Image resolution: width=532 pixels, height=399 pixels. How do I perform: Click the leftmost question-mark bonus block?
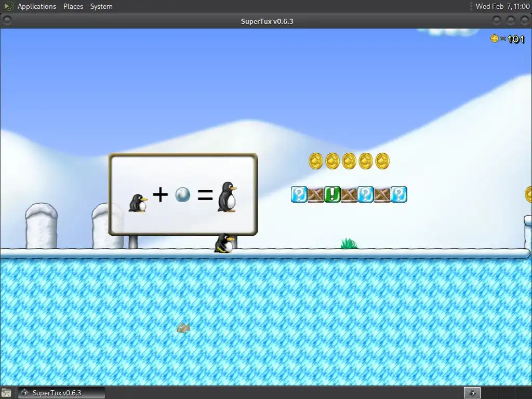(299, 194)
